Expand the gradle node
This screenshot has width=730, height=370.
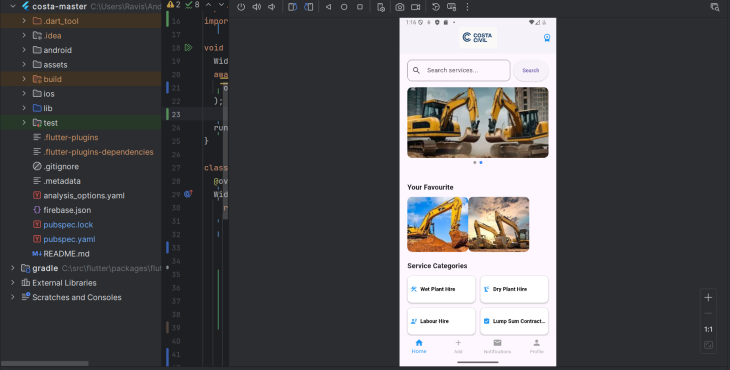click(13, 268)
